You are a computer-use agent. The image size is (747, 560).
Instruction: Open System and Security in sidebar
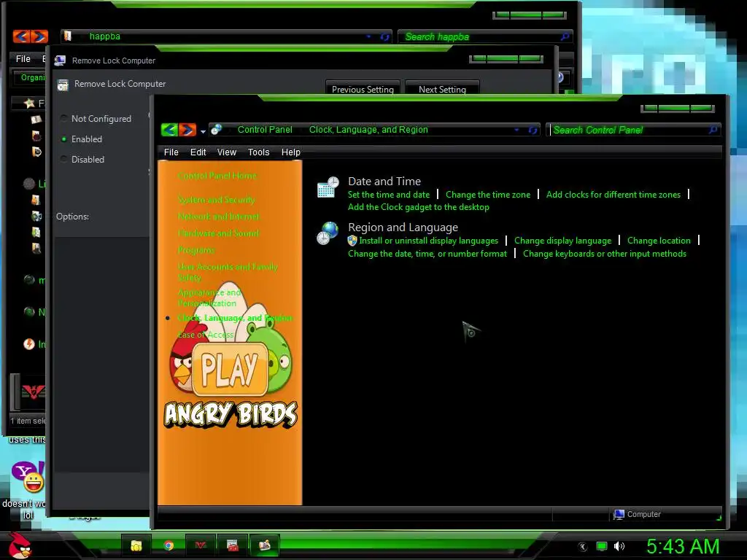click(x=216, y=200)
